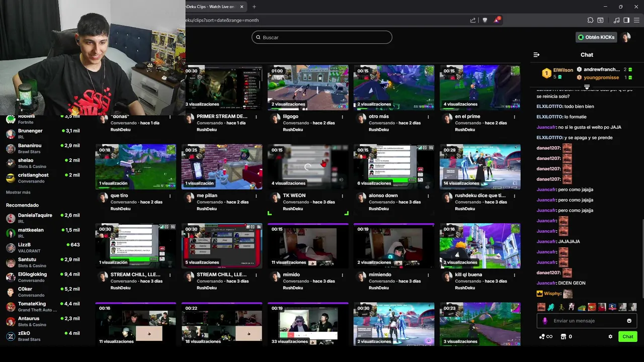Send message with green Chat button
Viewport: 644px width, 362px height.
pos(628,336)
